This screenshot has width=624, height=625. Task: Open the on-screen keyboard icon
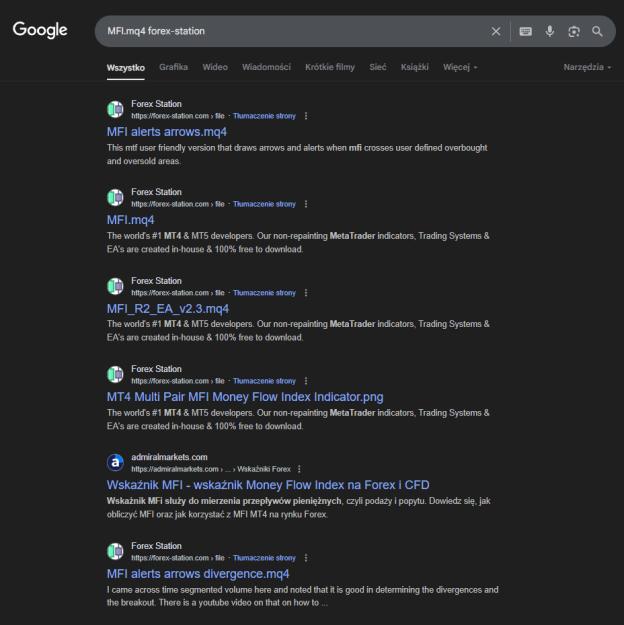(526, 31)
